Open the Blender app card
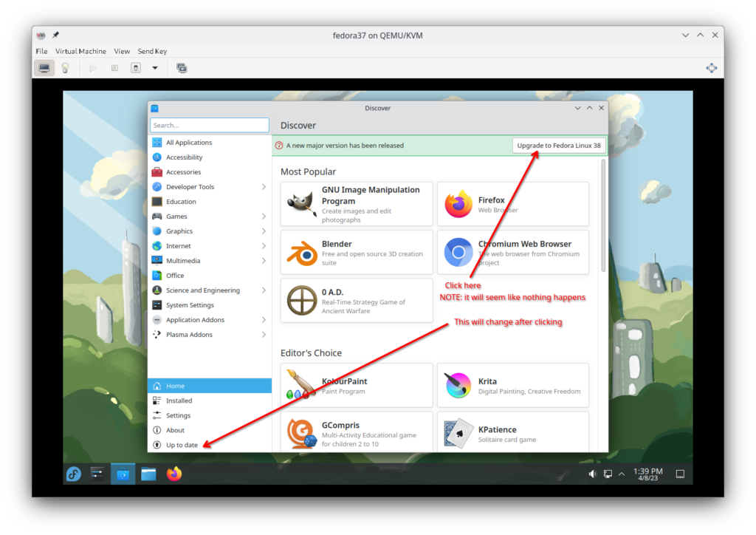The image size is (756, 535). [357, 252]
